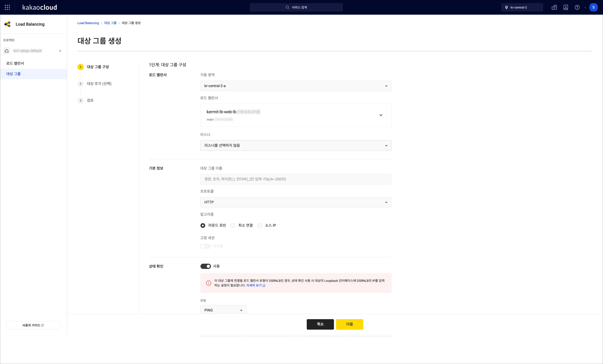
Task: Select 소스 IP algorithm radio
Action: click(x=259, y=225)
